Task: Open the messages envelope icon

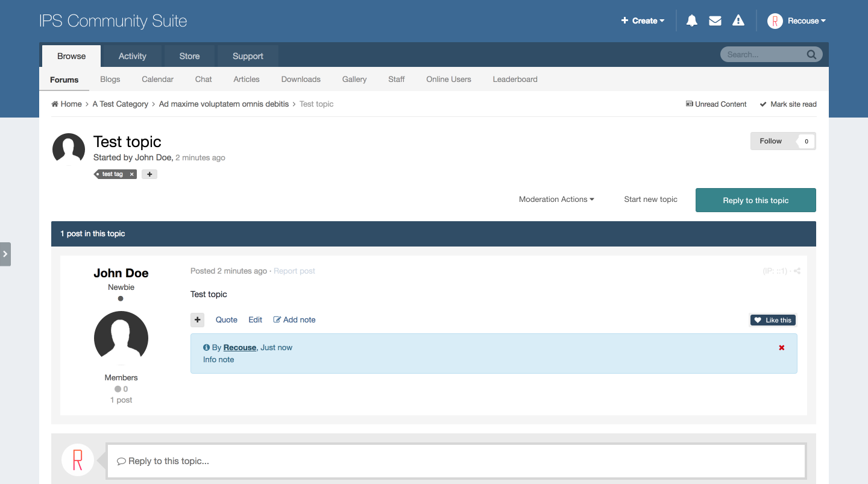Action: click(x=715, y=21)
